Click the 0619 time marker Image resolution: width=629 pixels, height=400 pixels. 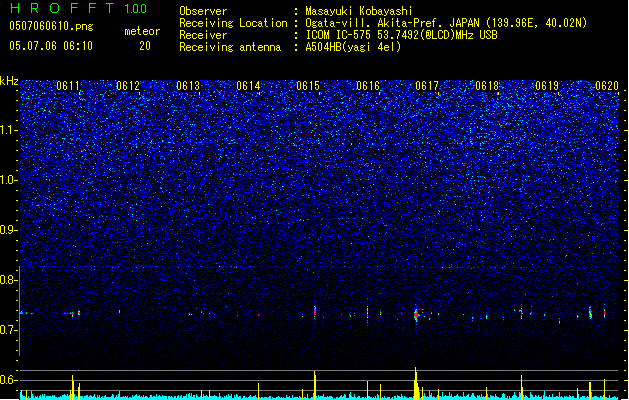pyautogui.click(x=547, y=86)
